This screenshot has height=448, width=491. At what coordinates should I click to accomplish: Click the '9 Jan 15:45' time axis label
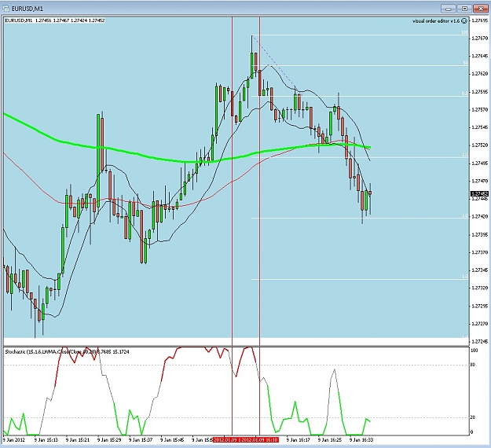172,440
